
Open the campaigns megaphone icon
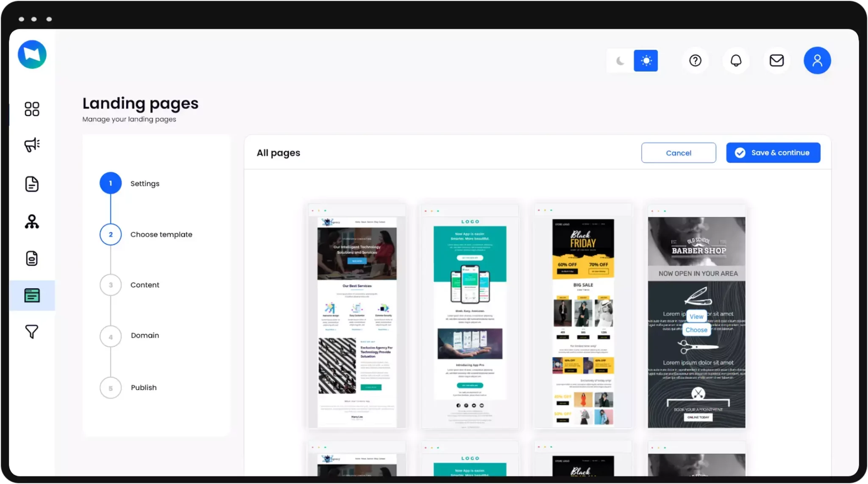pos(32,145)
